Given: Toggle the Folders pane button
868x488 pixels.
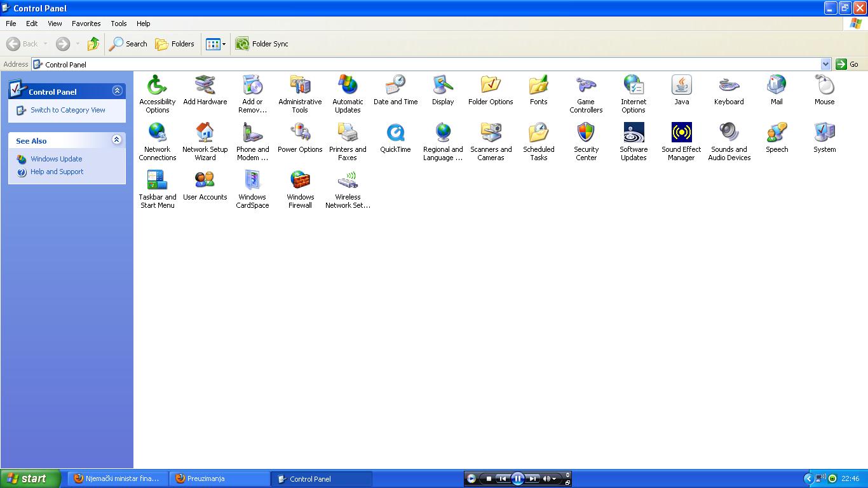Looking at the screenshot, I should 175,44.
